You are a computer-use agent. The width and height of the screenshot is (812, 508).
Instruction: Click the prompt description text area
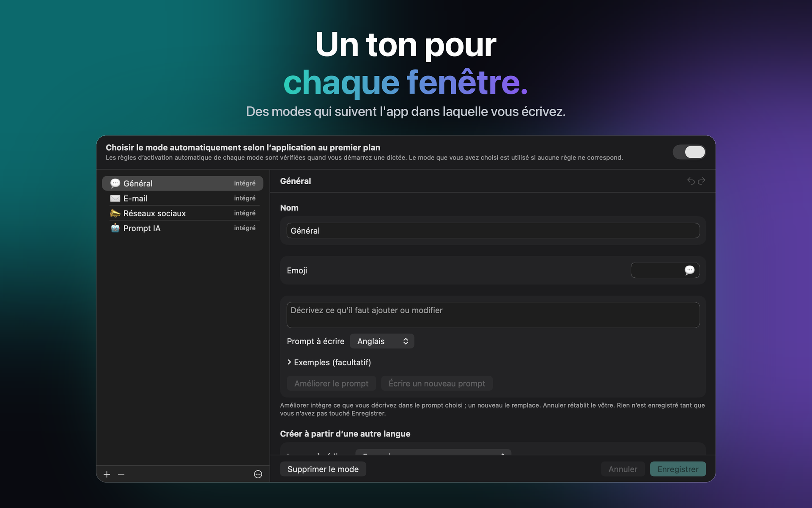tap(493, 315)
